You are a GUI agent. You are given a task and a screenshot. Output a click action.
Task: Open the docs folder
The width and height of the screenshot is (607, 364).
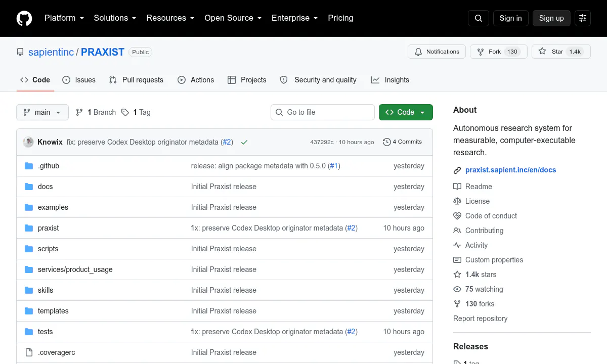(x=45, y=187)
